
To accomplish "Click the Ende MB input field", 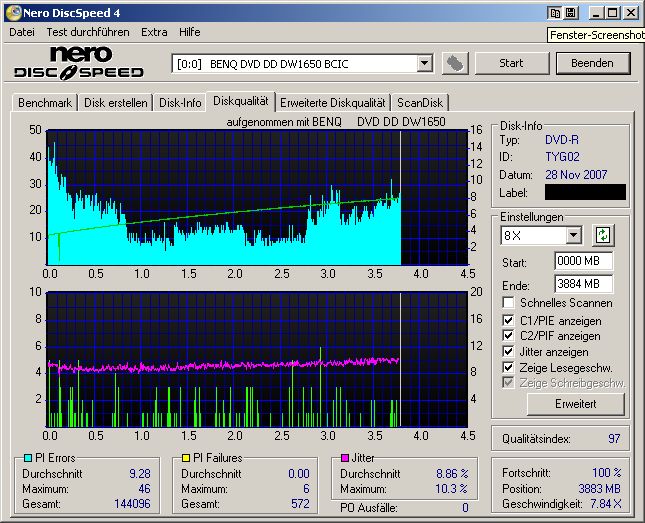I will (583, 284).
